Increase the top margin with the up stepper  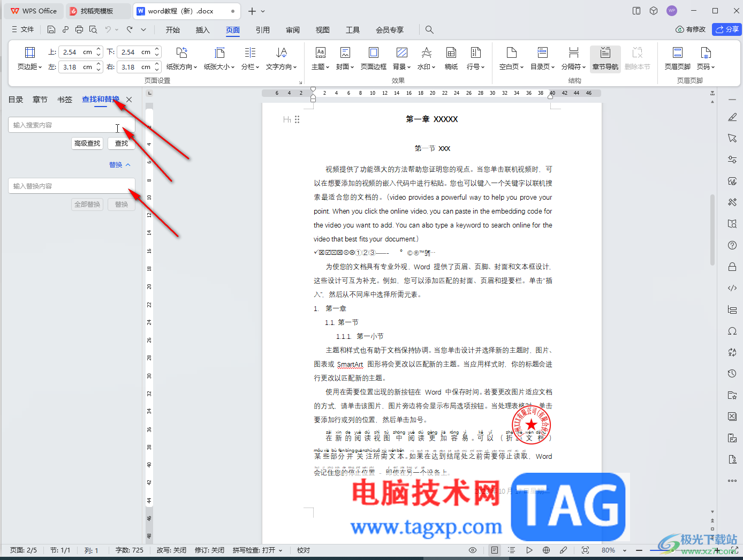tap(98, 50)
